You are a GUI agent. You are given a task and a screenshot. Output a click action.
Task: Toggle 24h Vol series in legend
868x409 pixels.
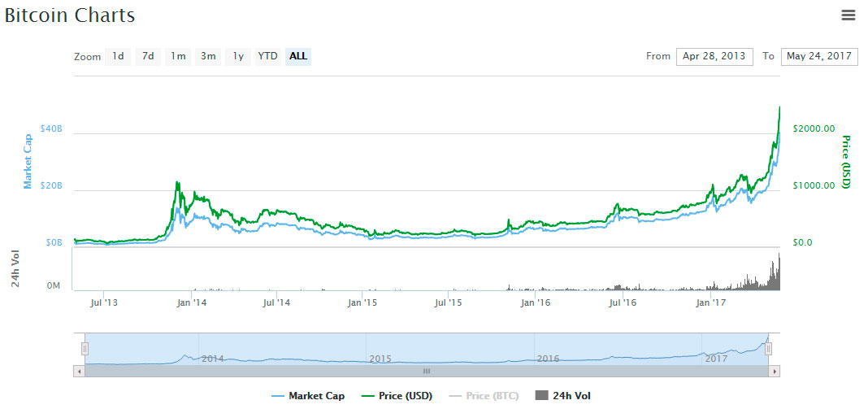(563, 396)
